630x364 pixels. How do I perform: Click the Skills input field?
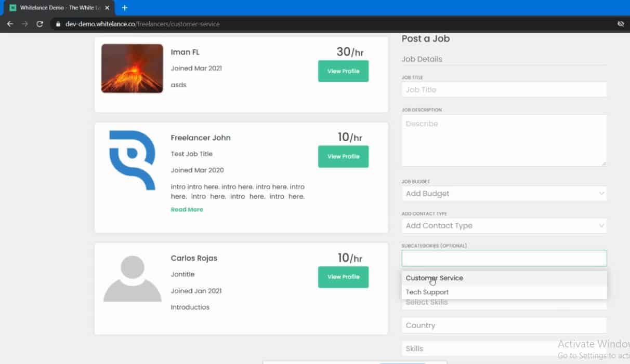tap(504, 348)
